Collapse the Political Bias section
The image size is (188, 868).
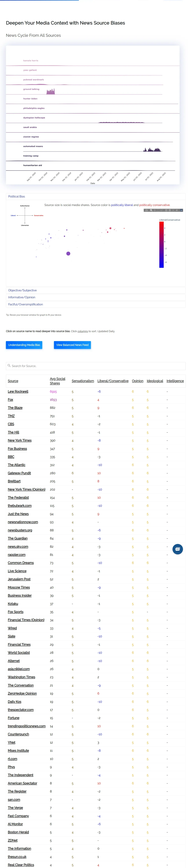tap(96, 196)
